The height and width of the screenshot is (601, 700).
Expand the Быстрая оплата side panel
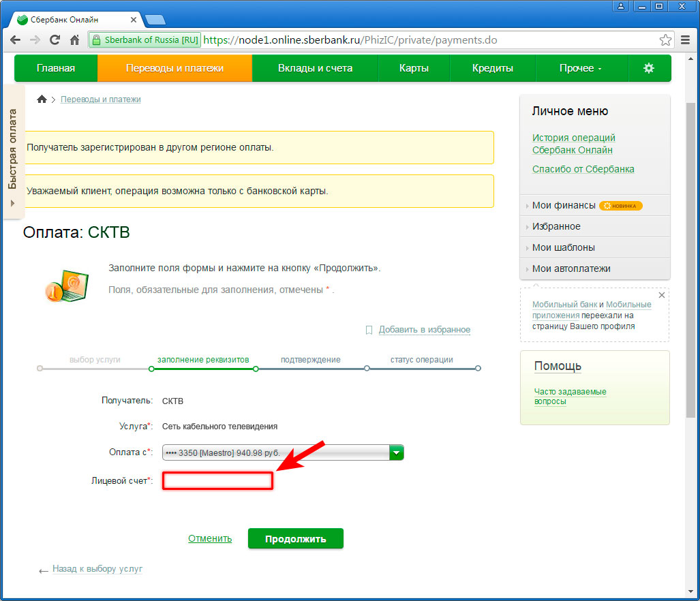click(13, 152)
